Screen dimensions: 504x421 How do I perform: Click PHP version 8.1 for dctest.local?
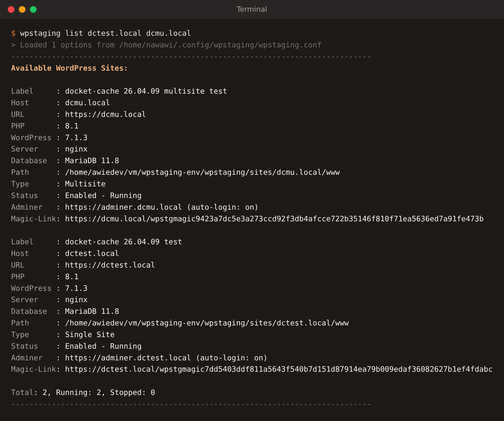coord(72,277)
